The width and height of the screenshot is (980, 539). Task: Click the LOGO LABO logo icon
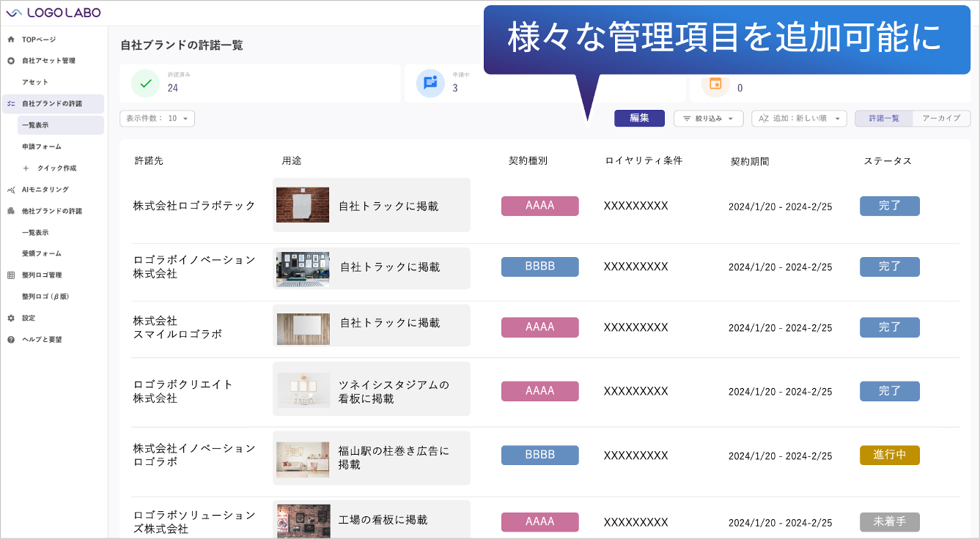pos(15,12)
